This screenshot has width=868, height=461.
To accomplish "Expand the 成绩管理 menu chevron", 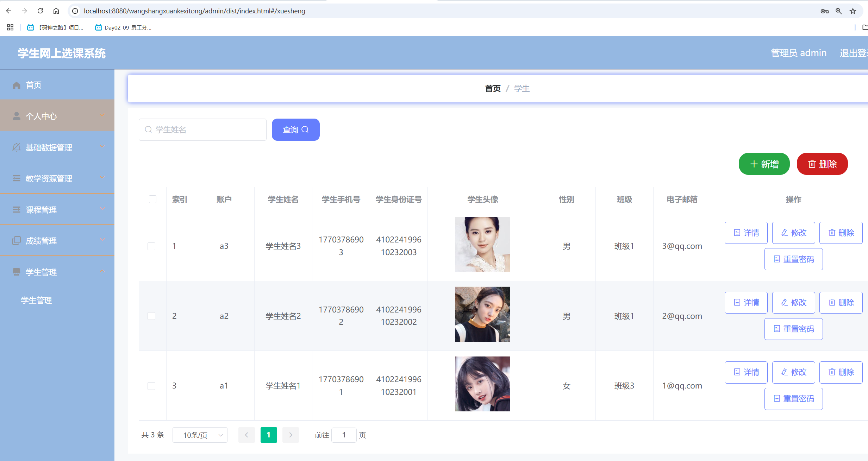I will coord(102,239).
